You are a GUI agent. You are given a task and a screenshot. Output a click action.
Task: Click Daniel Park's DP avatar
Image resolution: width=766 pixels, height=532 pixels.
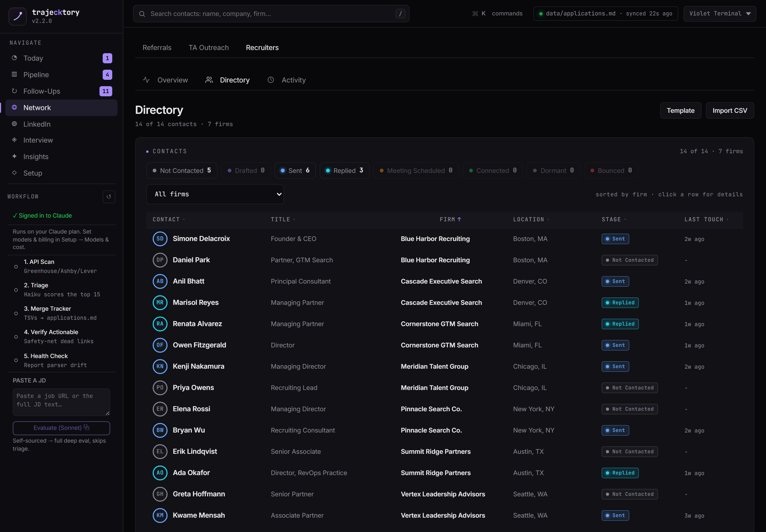pos(160,260)
